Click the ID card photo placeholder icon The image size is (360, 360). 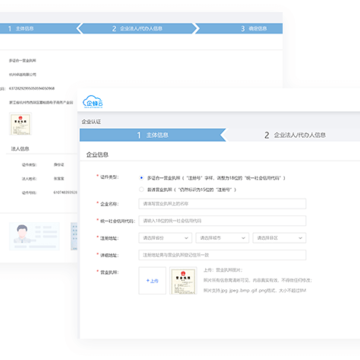[34, 236]
